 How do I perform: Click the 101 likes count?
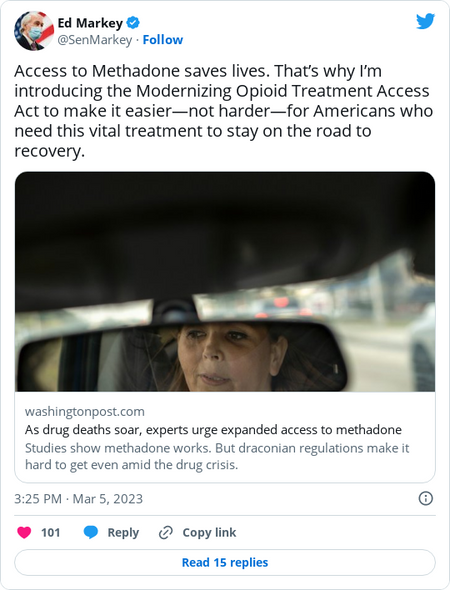click(50, 532)
